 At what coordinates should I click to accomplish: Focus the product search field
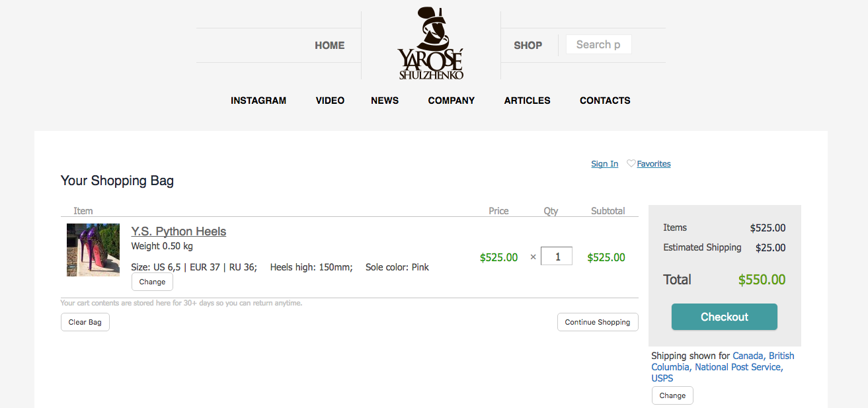pyautogui.click(x=598, y=45)
